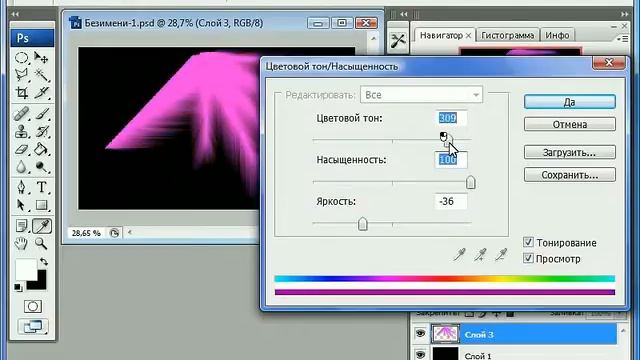640x360 pixels.
Task: Select the Type tool
Action: (x=41, y=187)
